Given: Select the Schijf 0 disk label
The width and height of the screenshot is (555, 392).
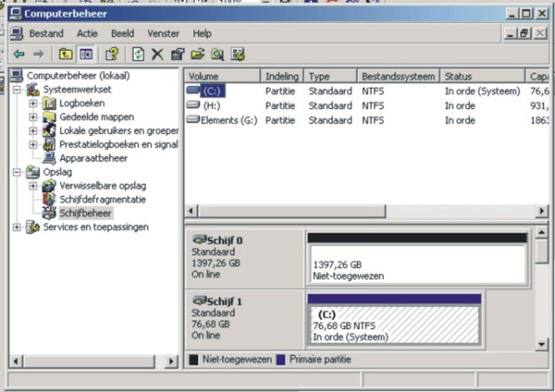Looking at the screenshot, I should [x=244, y=259].
